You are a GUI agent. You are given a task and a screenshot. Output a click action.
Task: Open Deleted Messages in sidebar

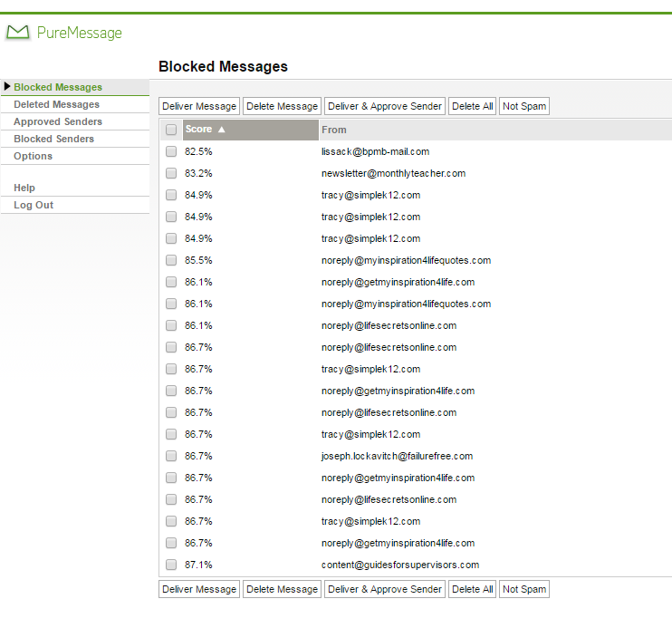56,104
